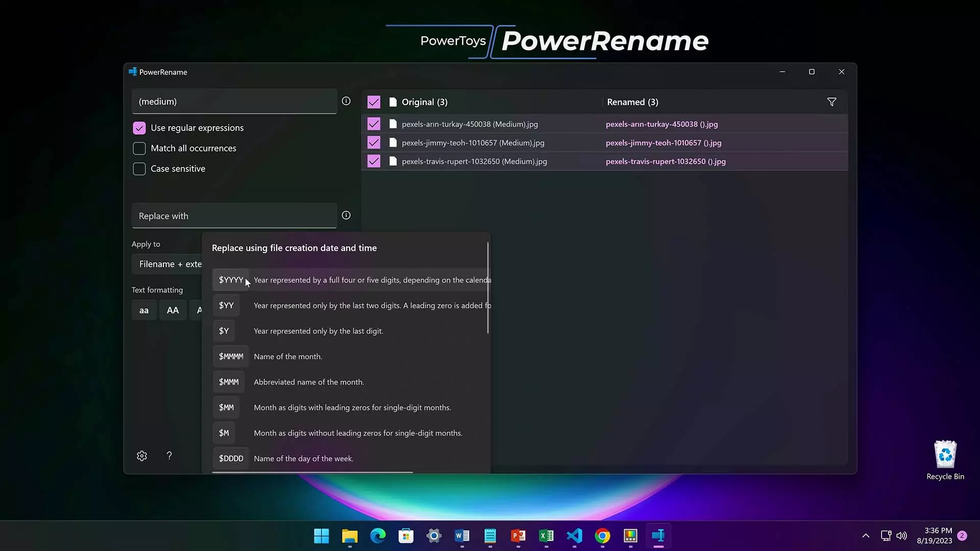Open PowerPoint from taskbar
This screenshot has height=551, width=980.
tap(518, 536)
